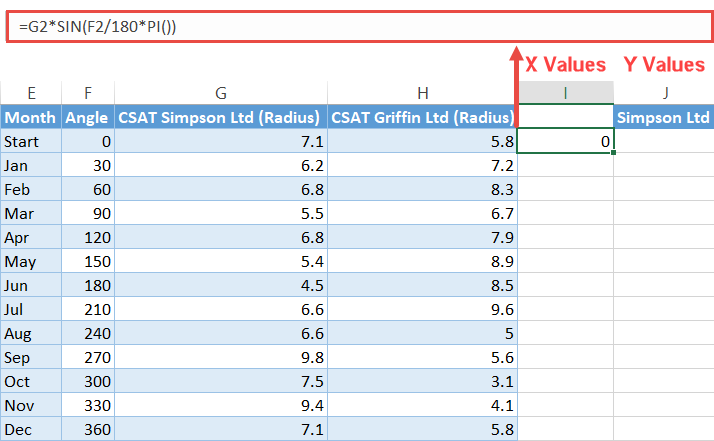Click the Simpson Ltd header in column J

(664, 118)
